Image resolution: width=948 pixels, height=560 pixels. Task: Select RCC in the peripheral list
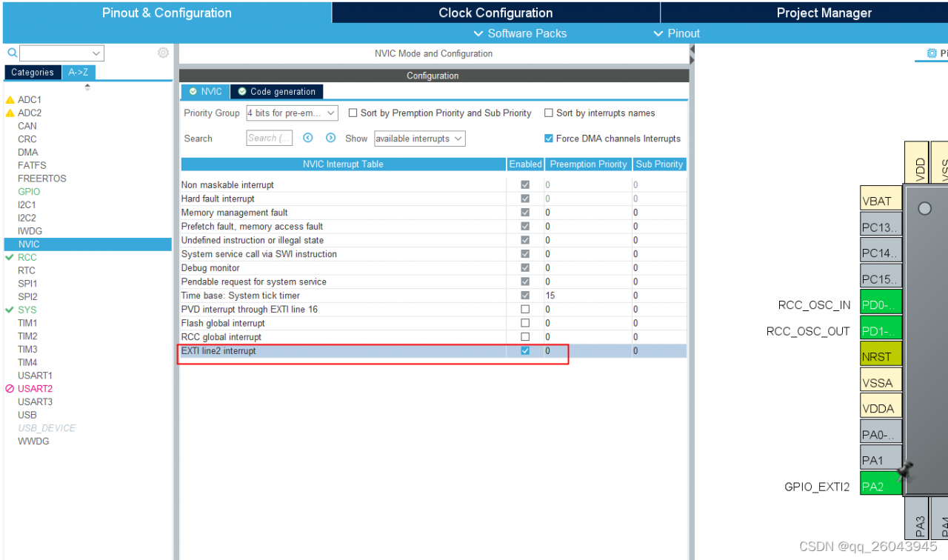[27, 258]
